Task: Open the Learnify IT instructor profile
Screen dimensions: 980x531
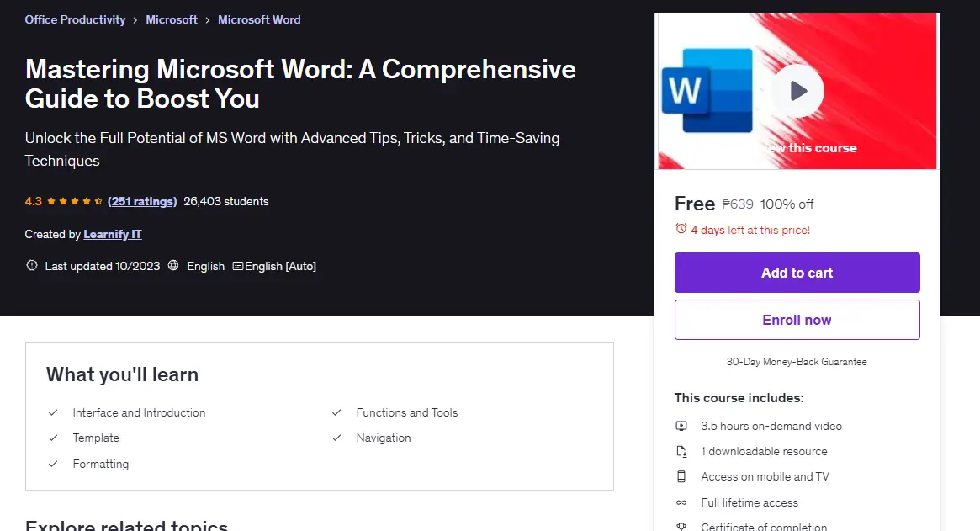Action: point(113,235)
